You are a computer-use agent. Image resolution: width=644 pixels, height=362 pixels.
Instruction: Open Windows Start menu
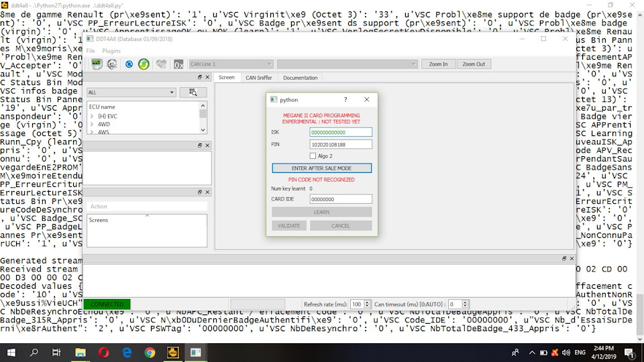[11, 353]
